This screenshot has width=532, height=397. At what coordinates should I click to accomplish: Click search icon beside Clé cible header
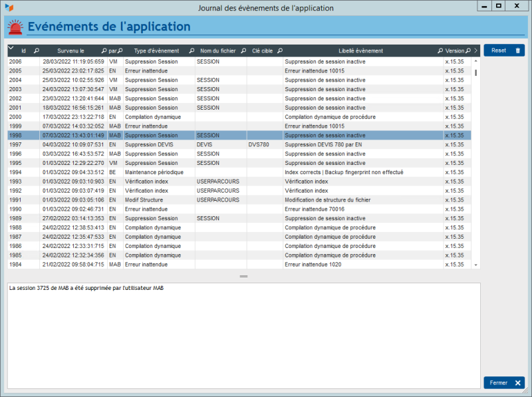click(279, 51)
